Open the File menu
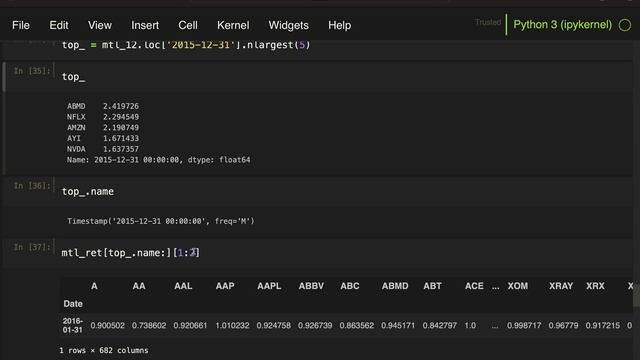 21,25
